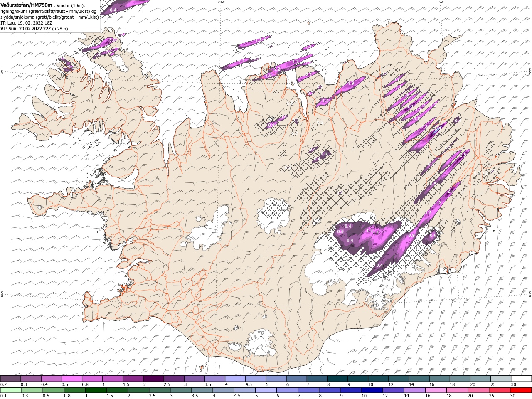
Task: Pick the deep navy 10 swatch in rain scale
Action: 372,390
